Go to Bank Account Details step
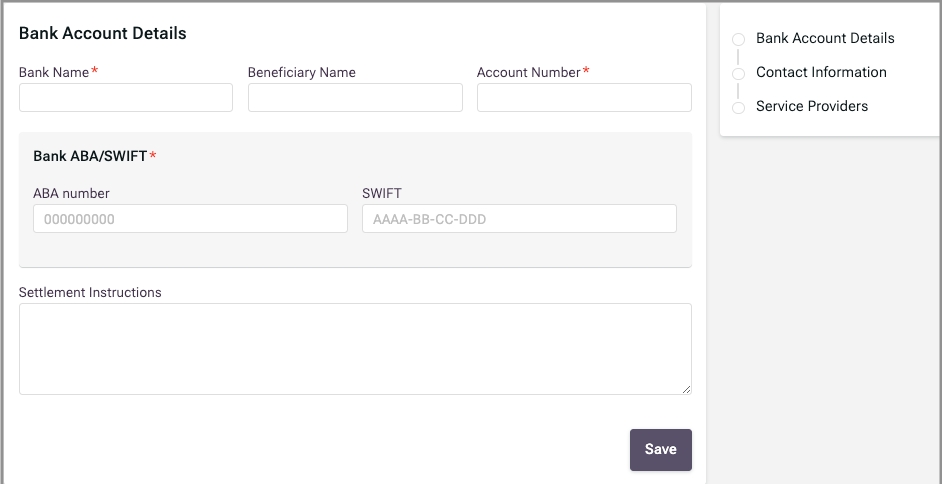 825,38
